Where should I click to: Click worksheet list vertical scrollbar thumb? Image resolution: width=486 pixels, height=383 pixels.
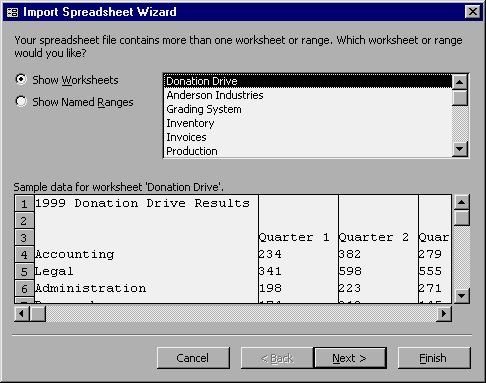460,98
